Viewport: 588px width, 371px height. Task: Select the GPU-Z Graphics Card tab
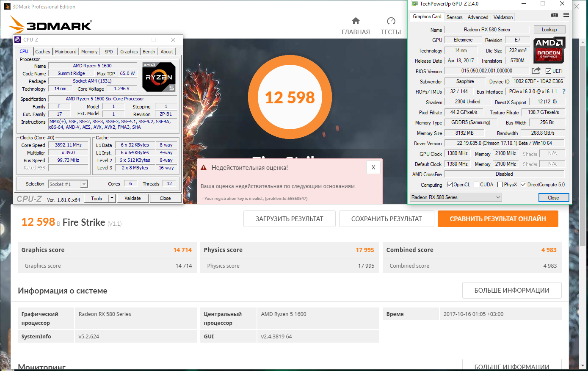[x=427, y=17]
